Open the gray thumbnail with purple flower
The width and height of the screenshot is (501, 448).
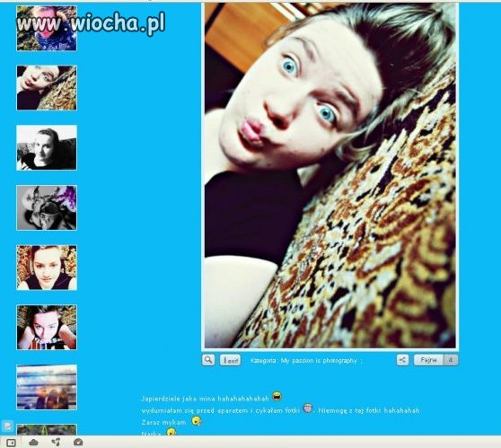[x=47, y=207]
